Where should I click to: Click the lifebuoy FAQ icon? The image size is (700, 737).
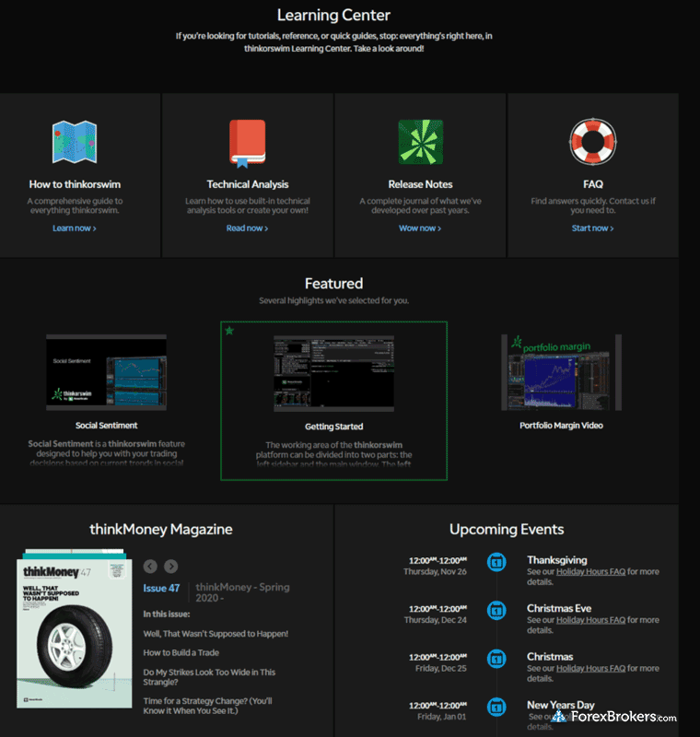coord(593,142)
